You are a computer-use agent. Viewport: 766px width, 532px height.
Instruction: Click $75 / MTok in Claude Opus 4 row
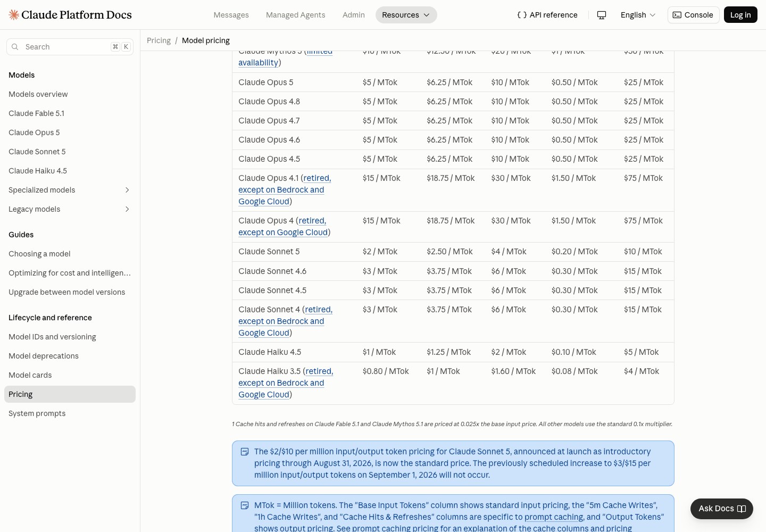[x=643, y=221]
